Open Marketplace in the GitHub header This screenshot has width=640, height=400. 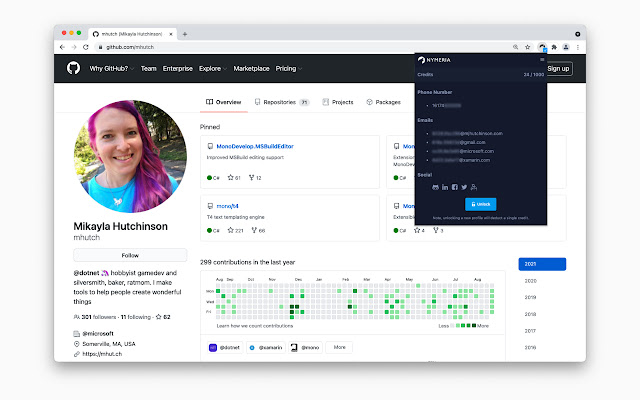click(x=251, y=69)
